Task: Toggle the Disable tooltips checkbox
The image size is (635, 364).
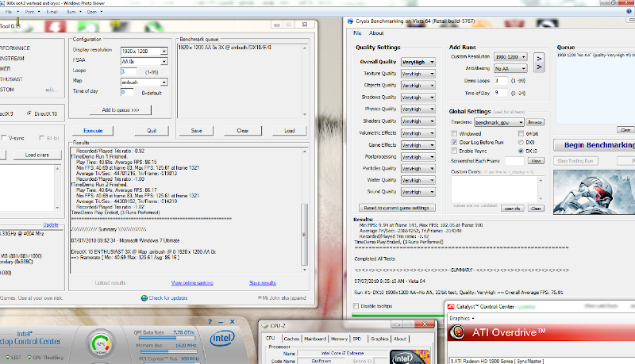Action: click(356, 306)
